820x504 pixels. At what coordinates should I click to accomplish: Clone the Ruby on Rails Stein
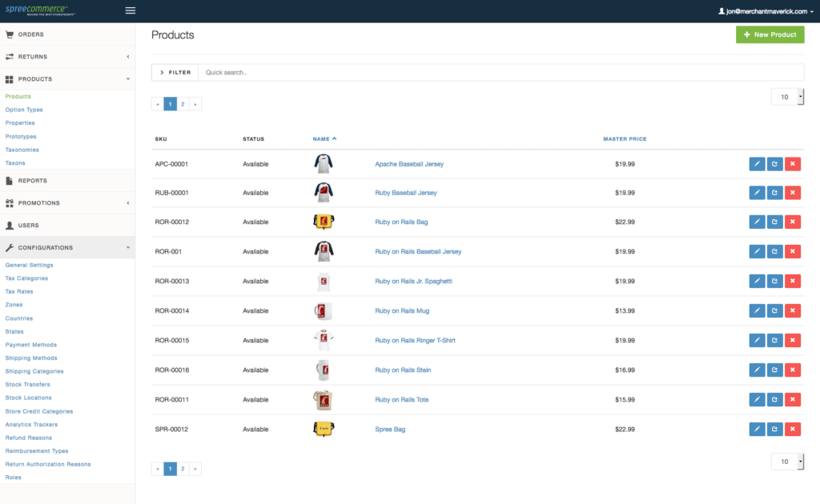774,370
